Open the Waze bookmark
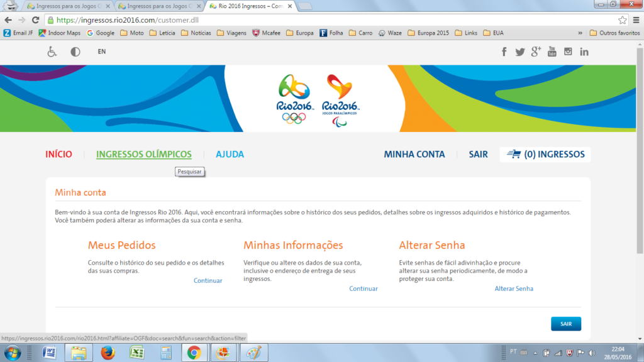Image resolution: width=644 pixels, height=362 pixels. pyautogui.click(x=390, y=33)
